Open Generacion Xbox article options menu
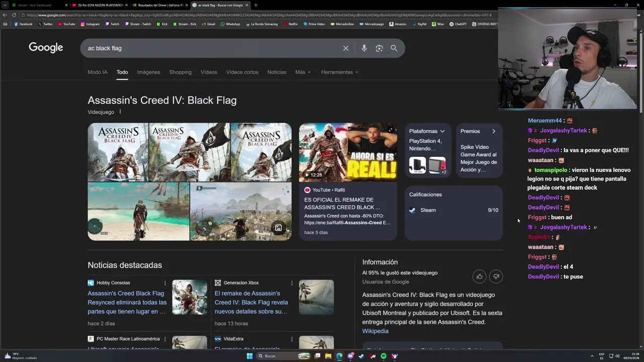The height and width of the screenshot is (362, 644). click(291, 283)
